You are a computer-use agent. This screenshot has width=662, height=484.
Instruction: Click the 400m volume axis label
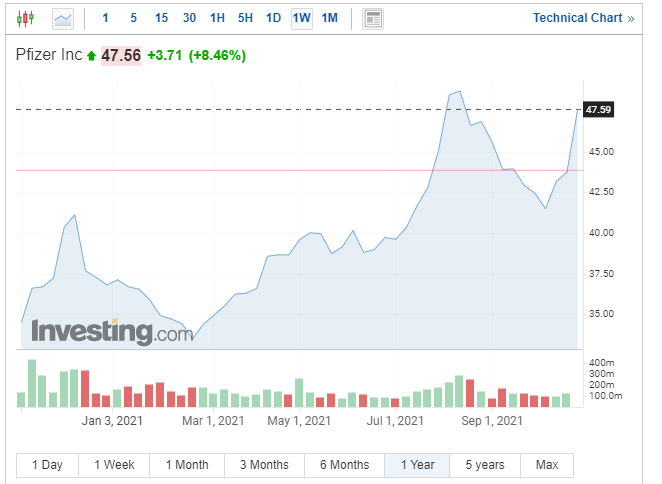602,363
